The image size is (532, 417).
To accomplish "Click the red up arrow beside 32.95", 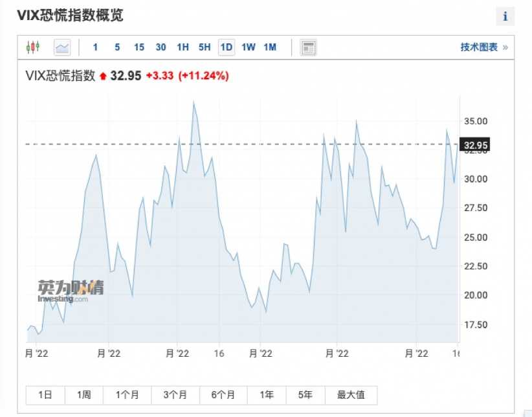I will pos(103,76).
